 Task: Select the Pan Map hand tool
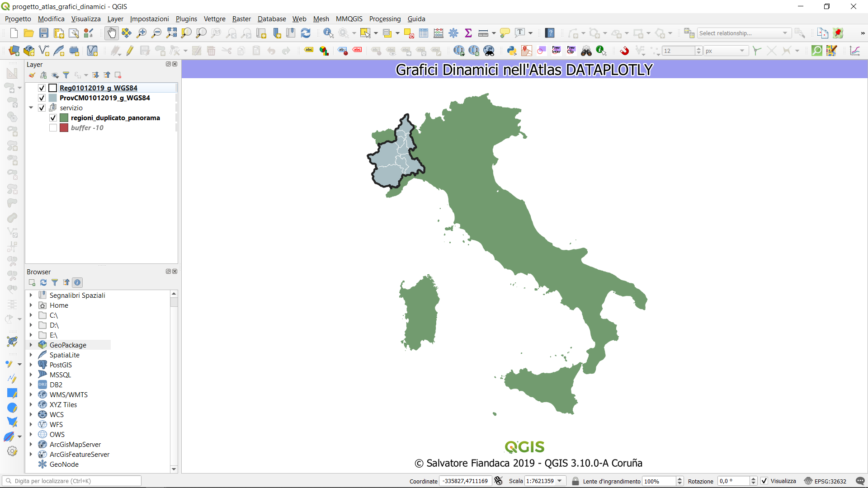coord(111,33)
